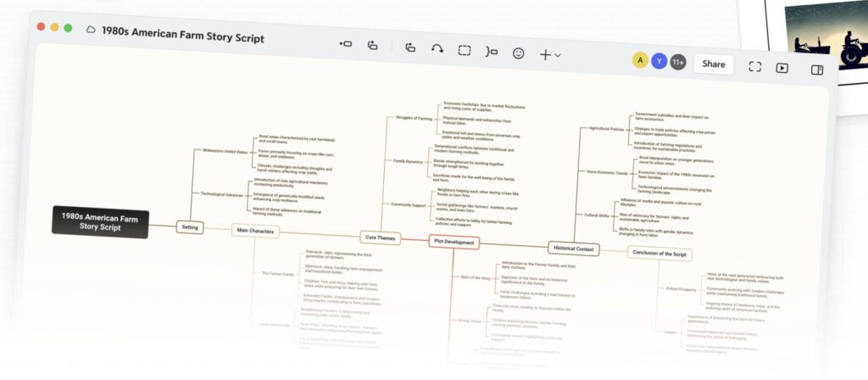Screen dimensions: 868x380
Task: Show the 11+ additional collaborators
Action: click(x=677, y=63)
